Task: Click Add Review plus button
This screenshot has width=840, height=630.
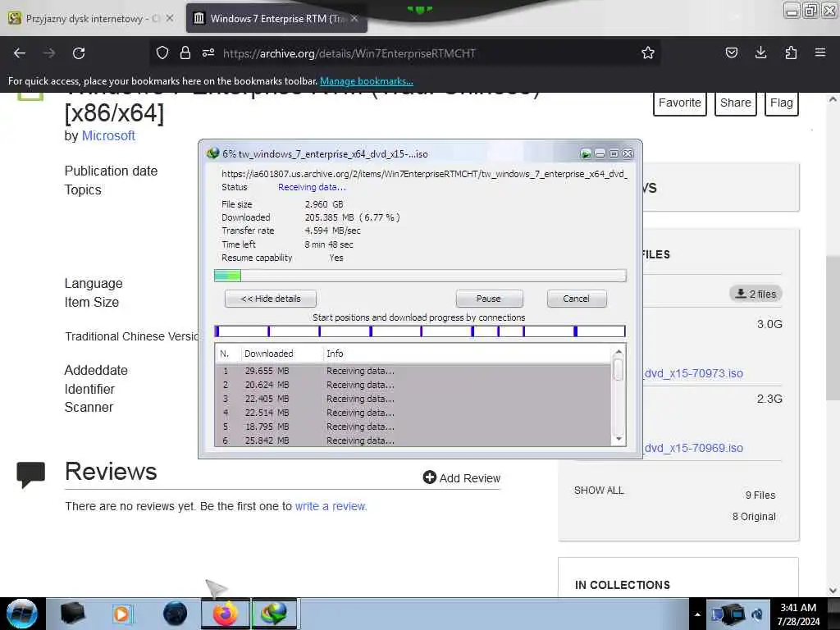Action: 461,478
